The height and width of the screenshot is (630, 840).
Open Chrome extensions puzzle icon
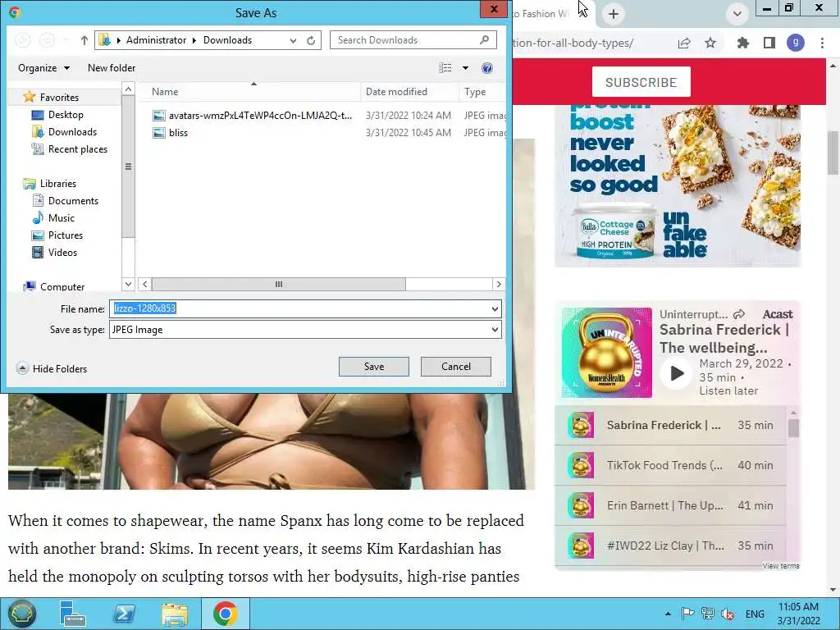742,43
